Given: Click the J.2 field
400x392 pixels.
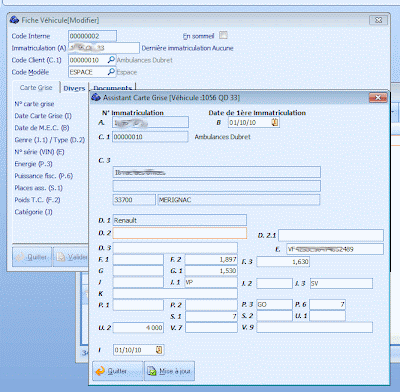Looking at the screenshot, I should point(274,283).
